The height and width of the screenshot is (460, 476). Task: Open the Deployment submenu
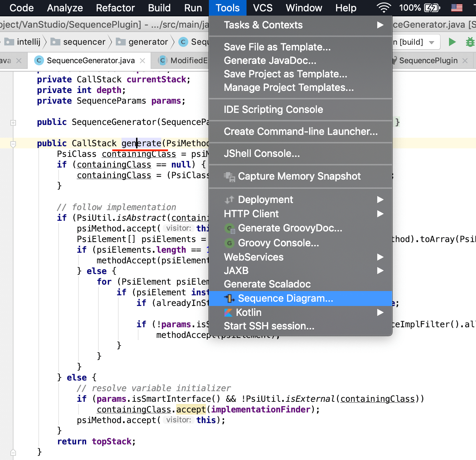click(301, 200)
